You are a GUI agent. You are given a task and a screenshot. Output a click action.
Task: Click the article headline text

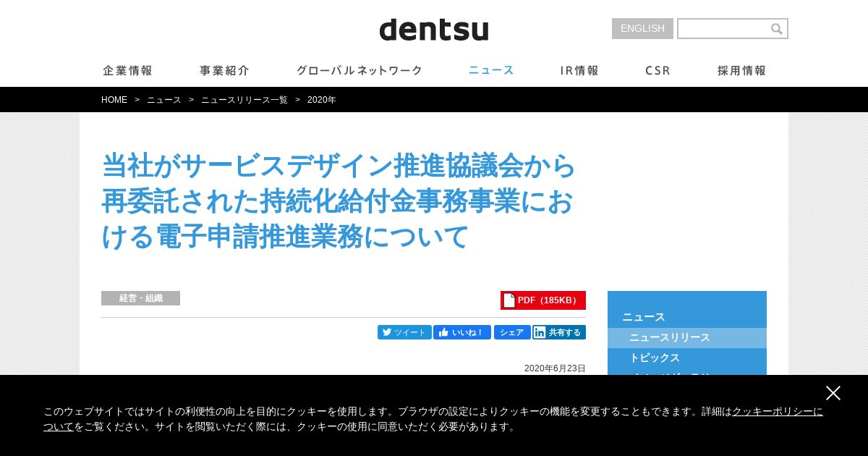[x=339, y=201]
